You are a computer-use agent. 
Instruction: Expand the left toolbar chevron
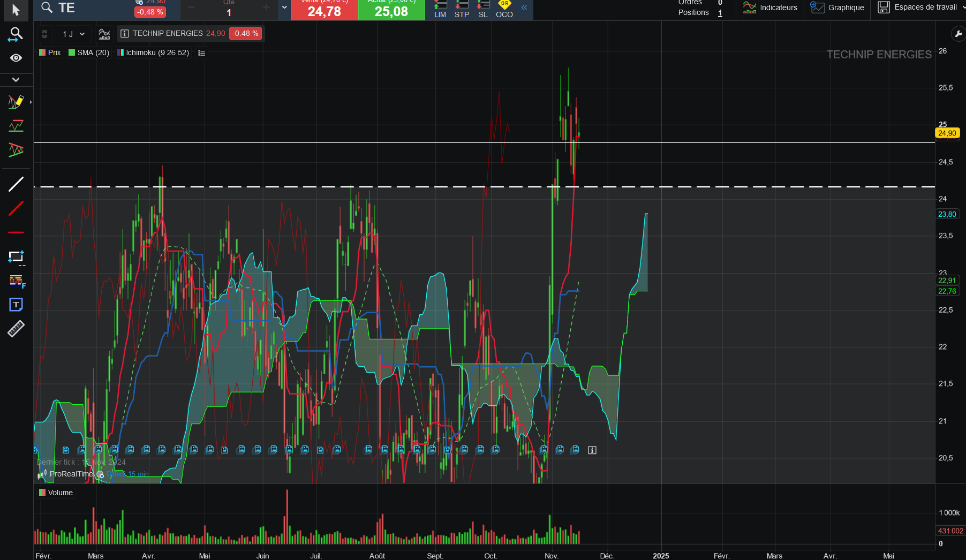coord(16,79)
